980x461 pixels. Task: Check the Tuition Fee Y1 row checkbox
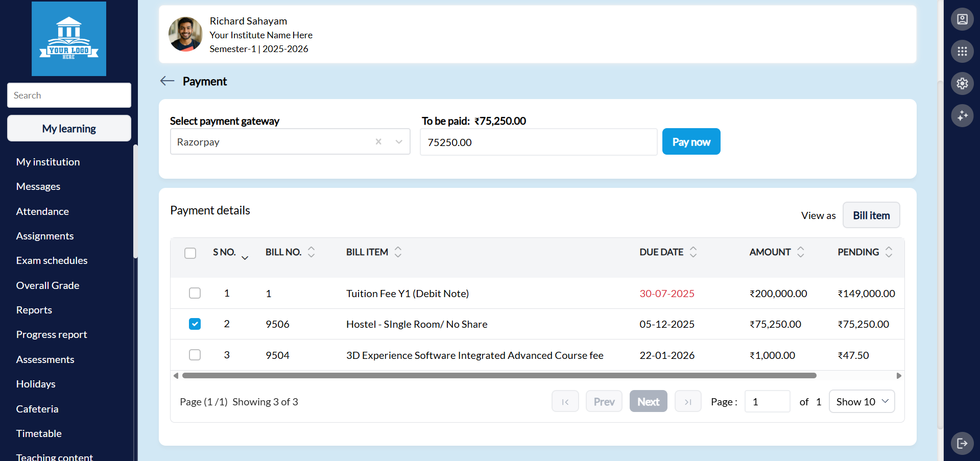tap(195, 293)
